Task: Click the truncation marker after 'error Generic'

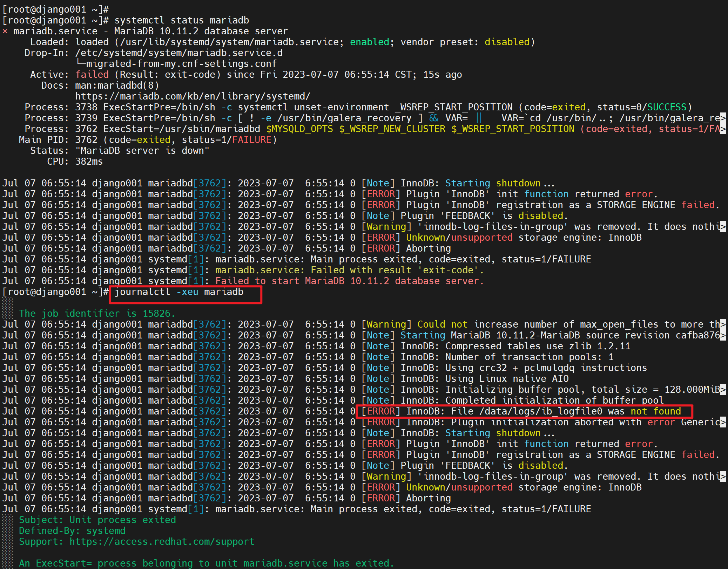Action: point(723,422)
